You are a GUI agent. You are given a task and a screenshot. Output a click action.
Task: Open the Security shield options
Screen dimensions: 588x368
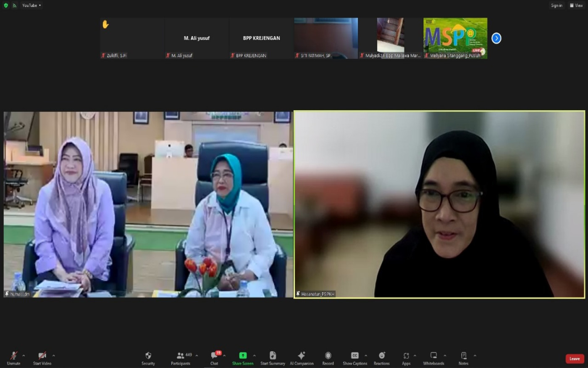[x=148, y=358]
